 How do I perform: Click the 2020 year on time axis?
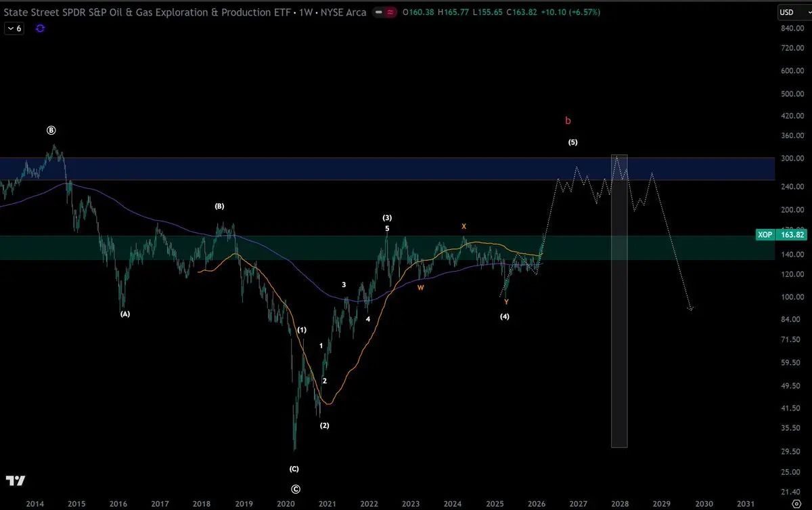point(286,503)
